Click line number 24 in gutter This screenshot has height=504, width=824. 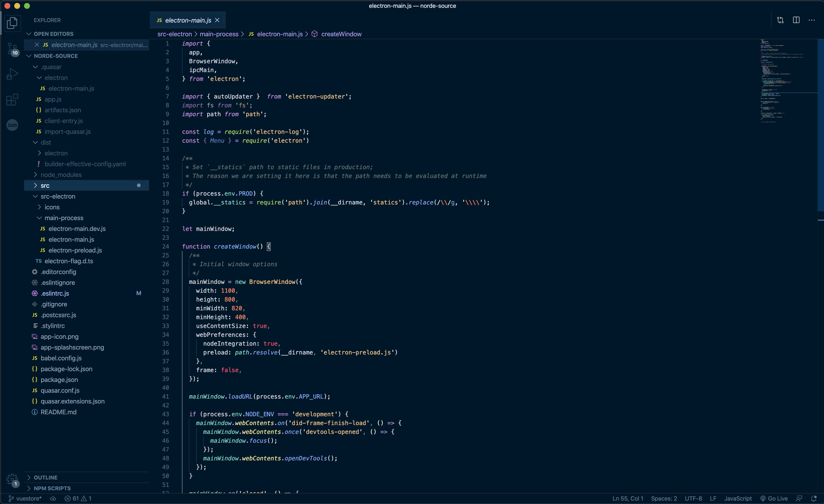point(166,246)
